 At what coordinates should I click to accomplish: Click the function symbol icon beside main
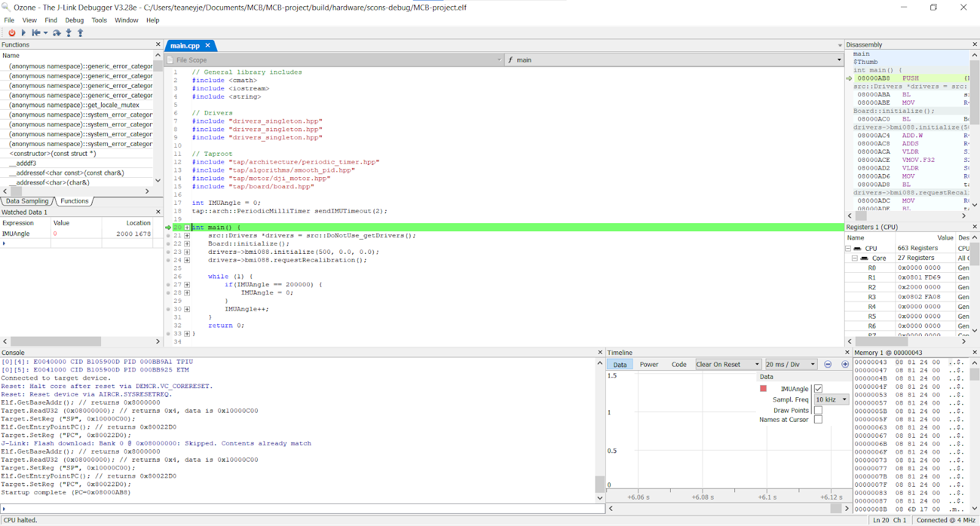coord(510,60)
